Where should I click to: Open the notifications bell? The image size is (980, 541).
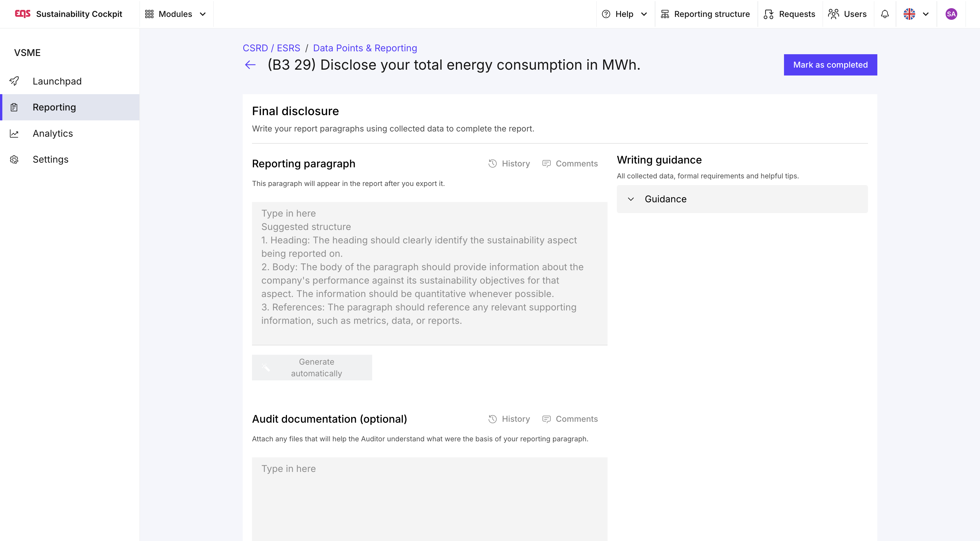pos(885,14)
